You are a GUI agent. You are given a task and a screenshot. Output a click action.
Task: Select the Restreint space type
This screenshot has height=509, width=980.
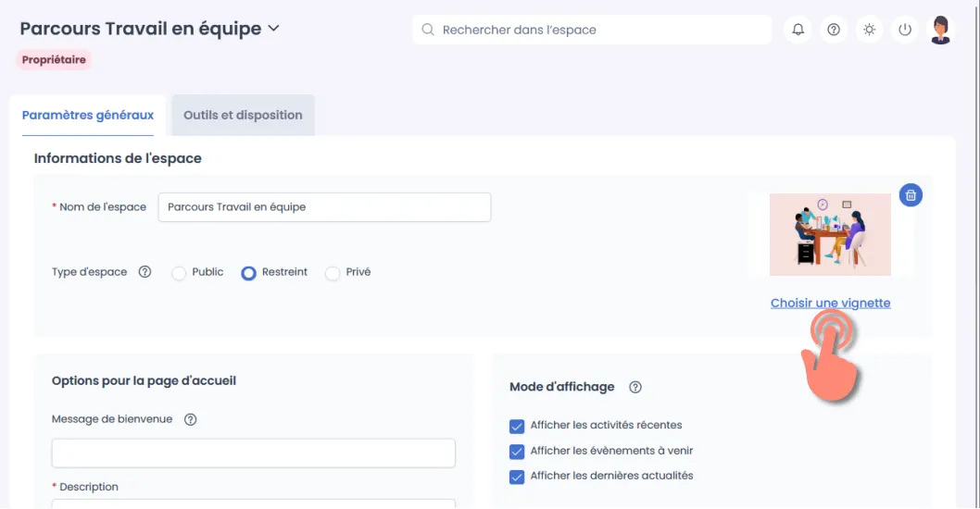(249, 273)
